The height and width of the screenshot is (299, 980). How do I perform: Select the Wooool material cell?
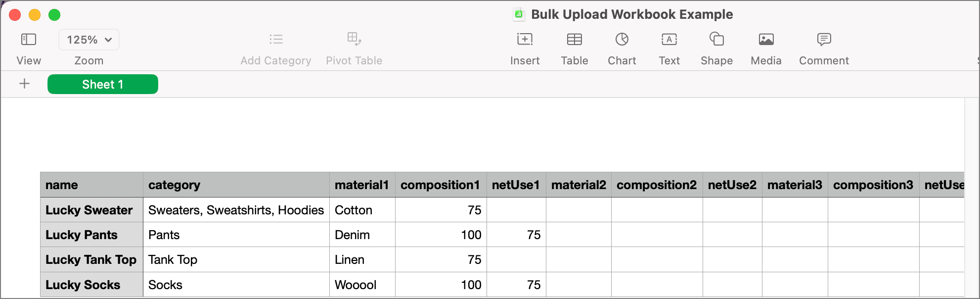(x=362, y=285)
